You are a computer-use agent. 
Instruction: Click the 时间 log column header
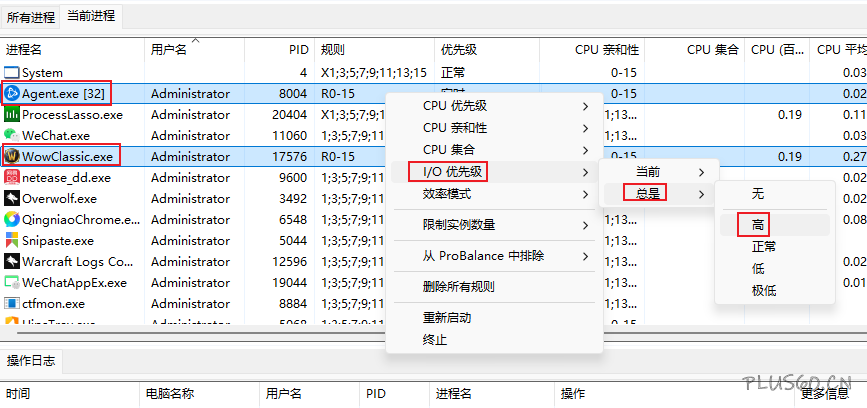pos(70,394)
